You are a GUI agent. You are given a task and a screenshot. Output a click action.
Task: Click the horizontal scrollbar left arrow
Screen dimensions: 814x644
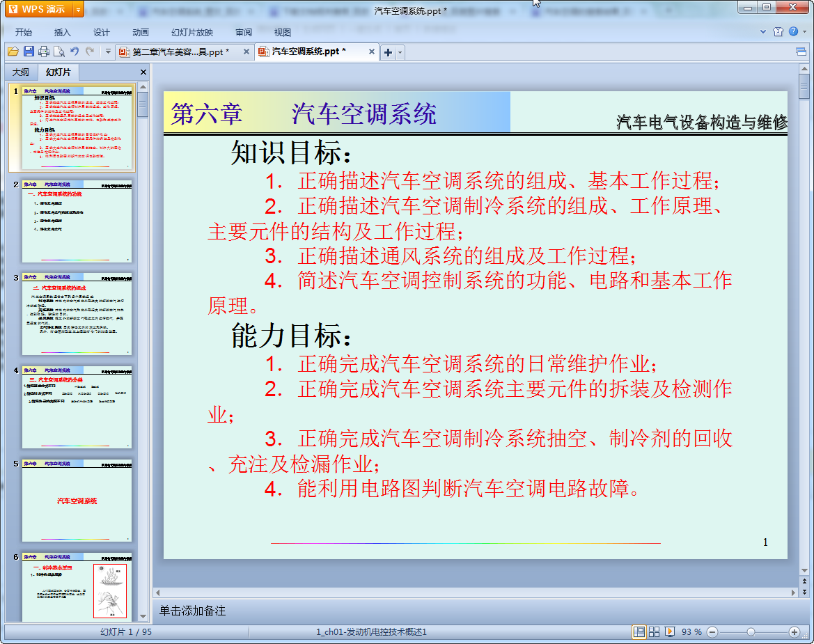[158, 592]
